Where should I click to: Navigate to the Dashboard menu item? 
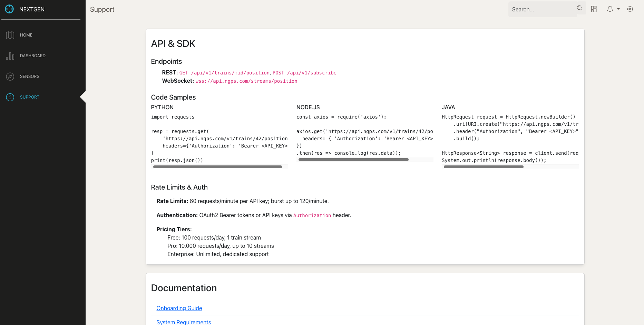pos(33,56)
